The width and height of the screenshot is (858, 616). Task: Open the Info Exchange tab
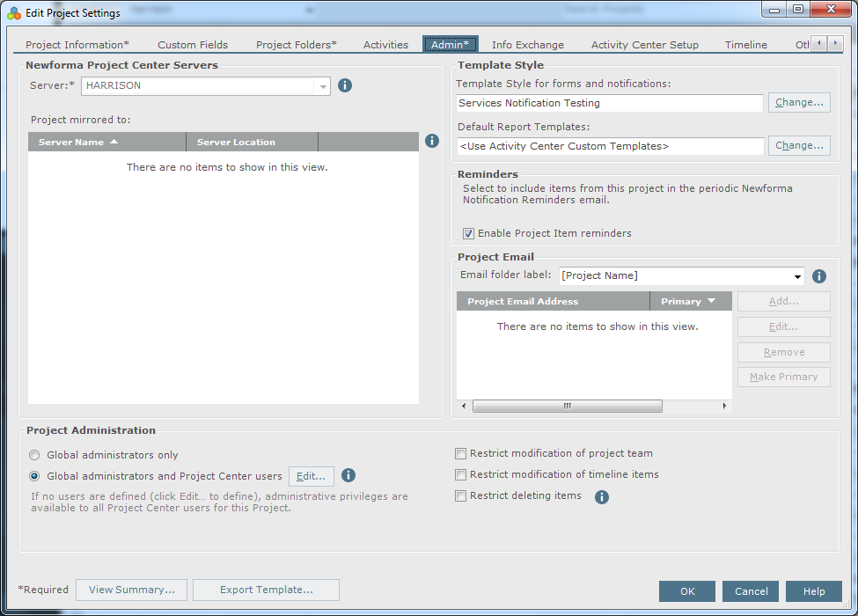[x=527, y=45]
